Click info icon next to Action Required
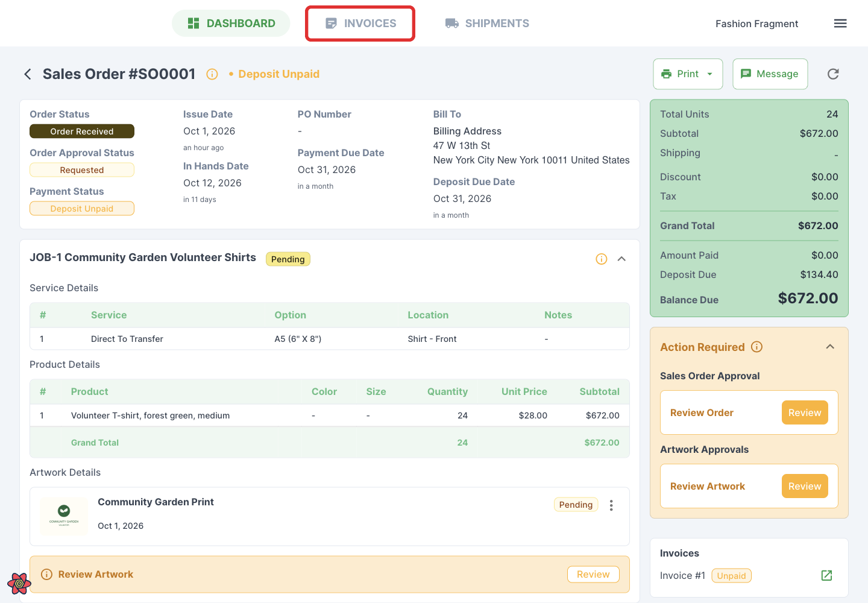The width and height of the screenshot is (868, 603). 757,347
